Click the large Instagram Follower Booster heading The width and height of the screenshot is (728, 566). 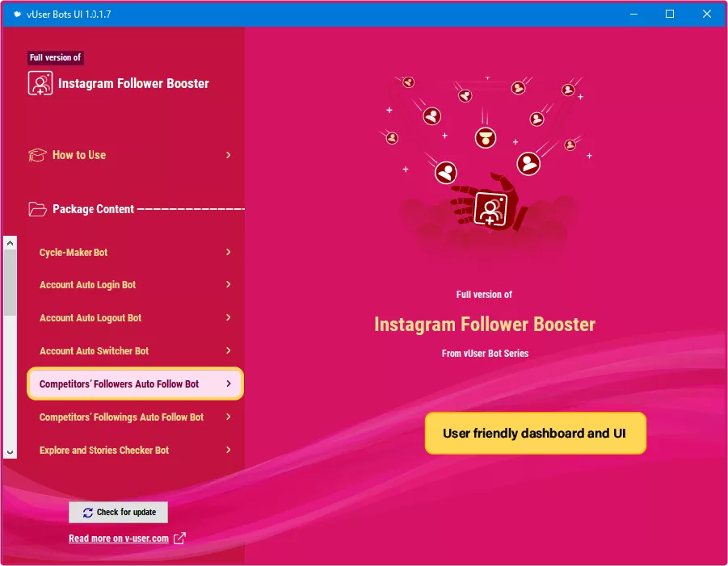click(x=485, y=325)
